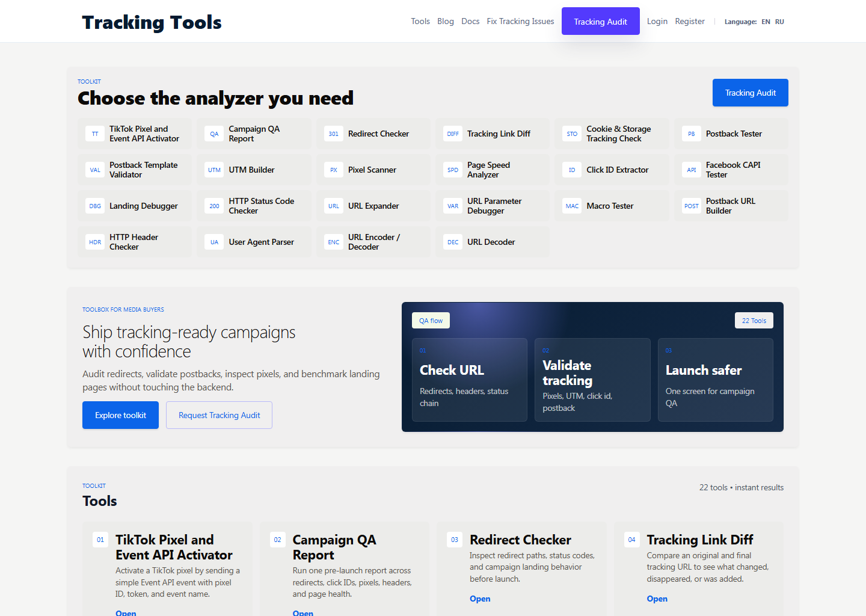Select the Validate tracking step card
The image size is (866, 616).
(x=592, y=380)
